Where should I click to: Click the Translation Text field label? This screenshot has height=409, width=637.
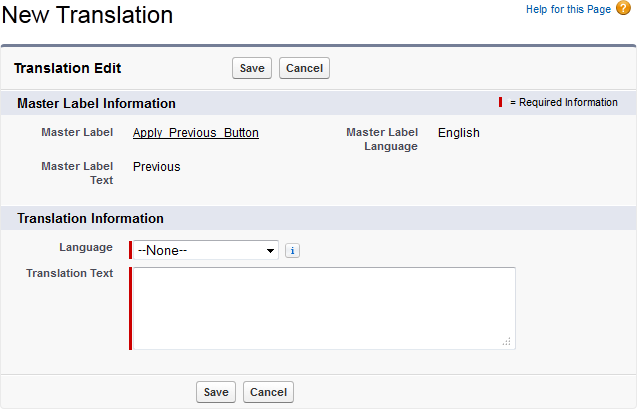pos(70,273)
